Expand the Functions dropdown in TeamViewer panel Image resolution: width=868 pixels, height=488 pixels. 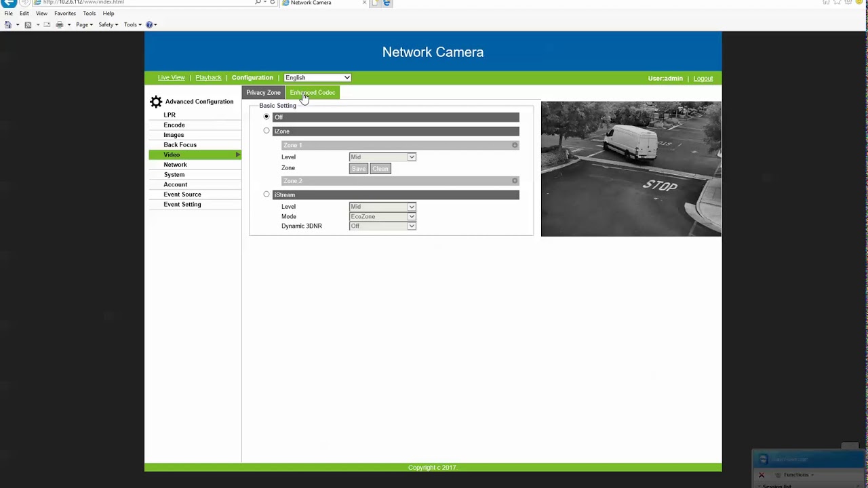point(799,475)
